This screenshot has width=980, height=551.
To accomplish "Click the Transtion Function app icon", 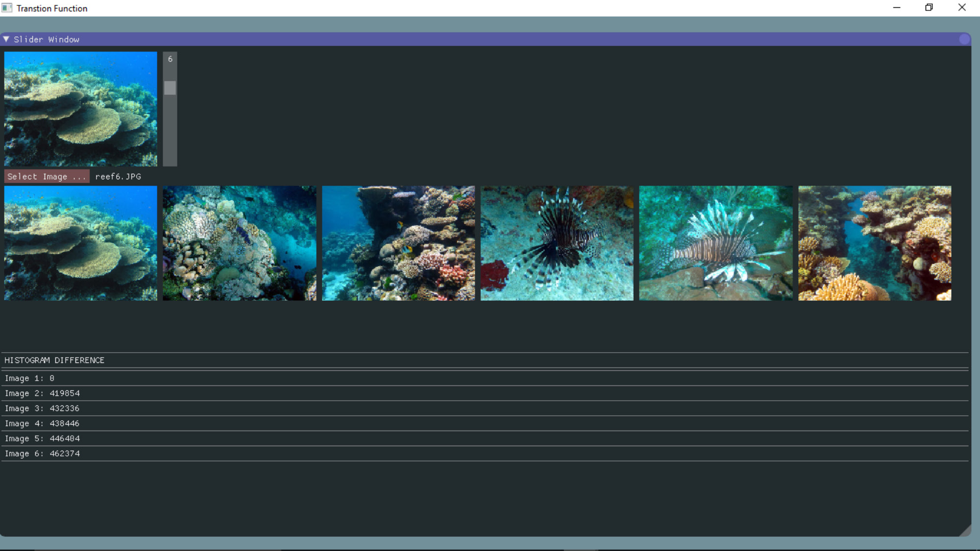I will coord(7,8).
